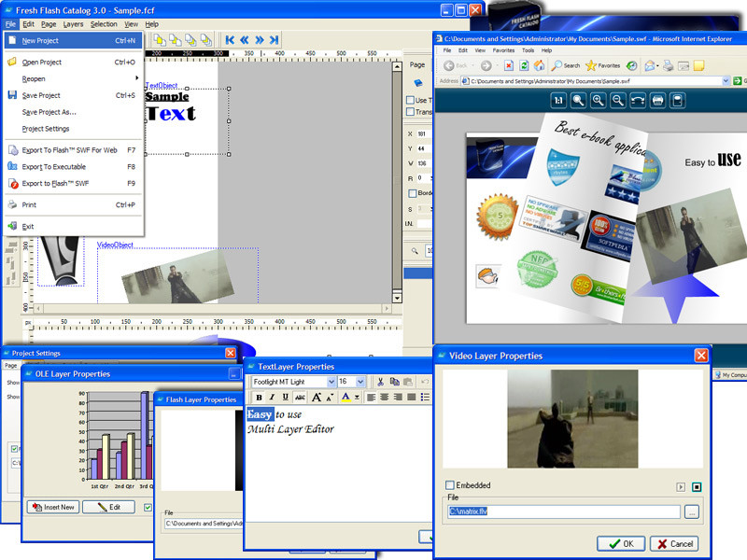Select New Project from the File menu

pos(74,41)
